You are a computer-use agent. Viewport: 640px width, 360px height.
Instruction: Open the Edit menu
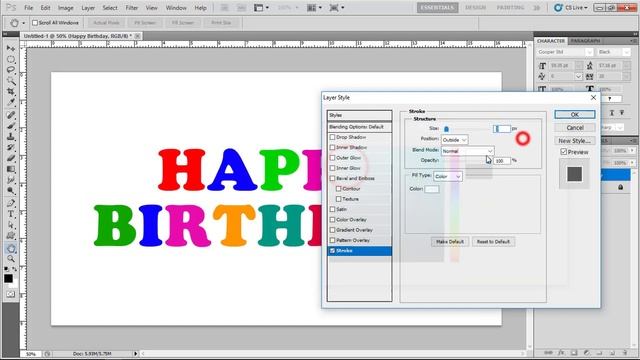click(x=45, y=8)
